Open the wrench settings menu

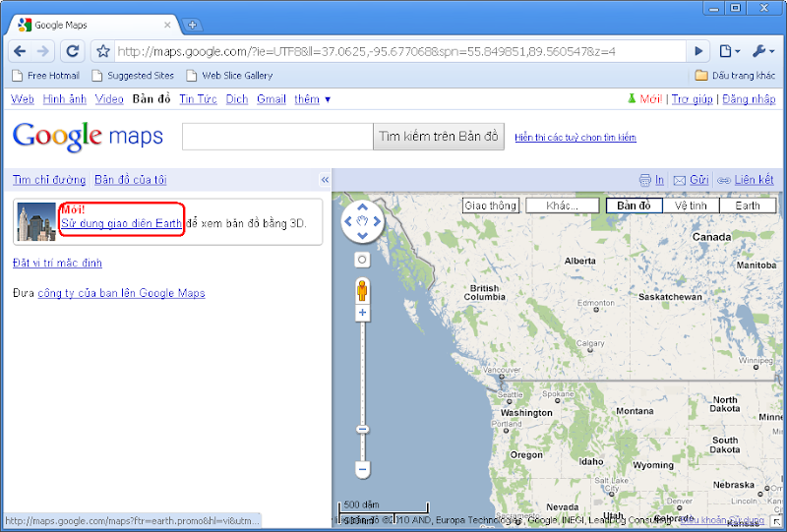coord(763,51)
